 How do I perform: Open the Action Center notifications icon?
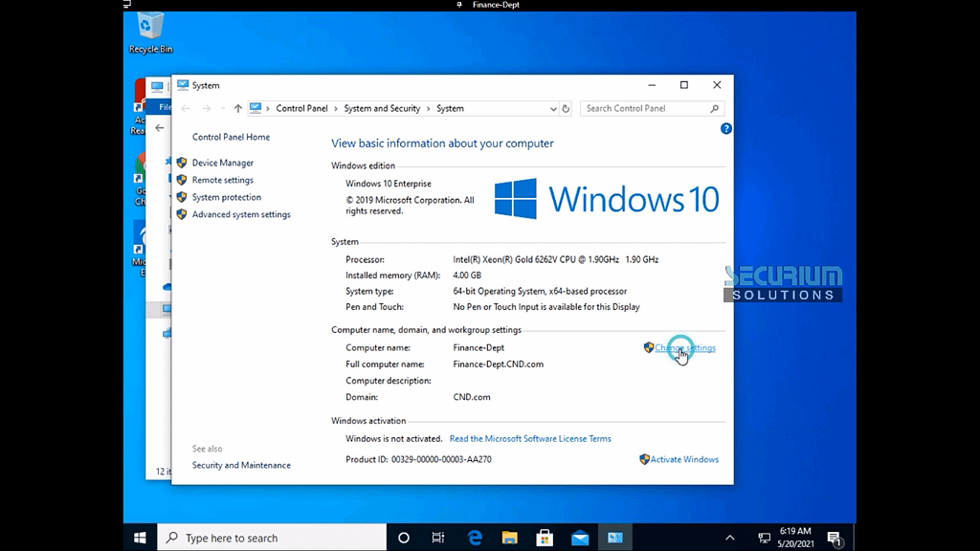(x=834, y=538)
